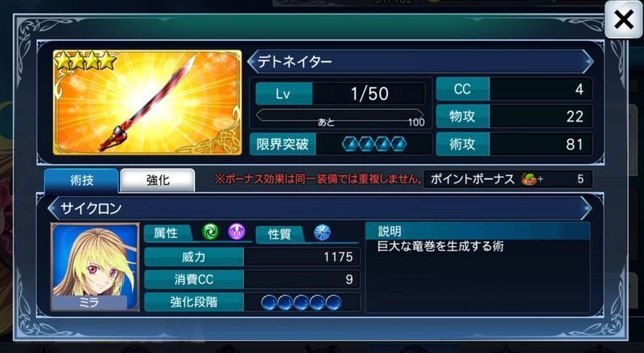644x353 pixels.
Task: Open the デトネイター sword artwork thumbnail
Action: [147, 102]
